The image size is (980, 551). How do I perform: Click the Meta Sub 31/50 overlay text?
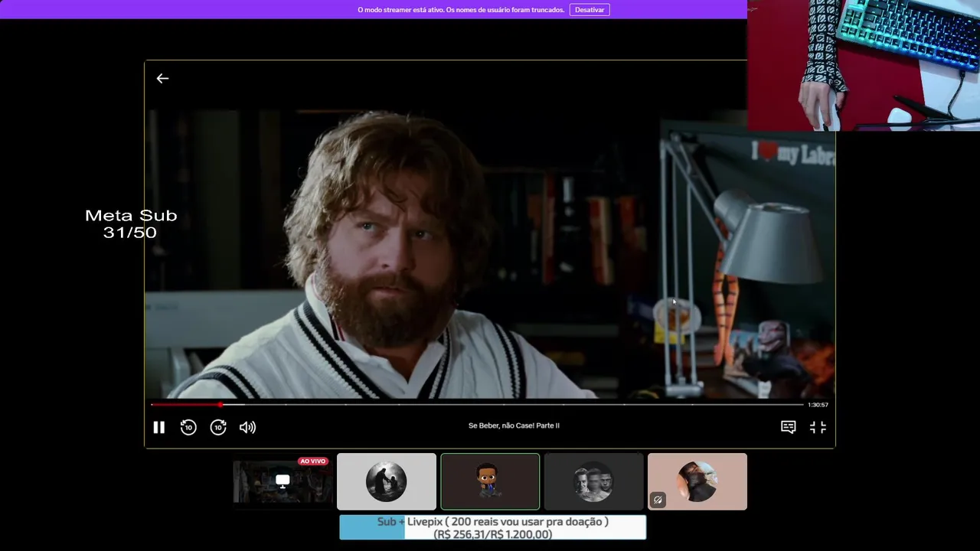click(x=131, y=223)
